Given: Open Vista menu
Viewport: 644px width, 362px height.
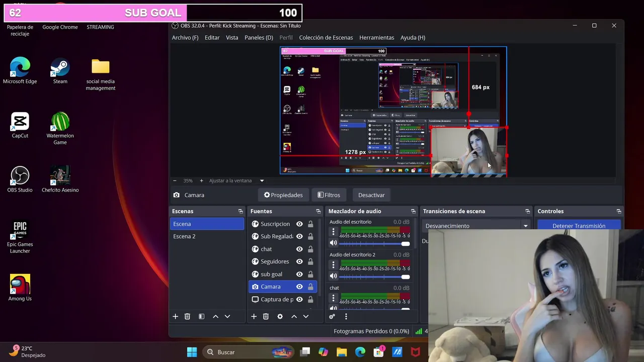Looking at the screenshot, I should point(232,38).
